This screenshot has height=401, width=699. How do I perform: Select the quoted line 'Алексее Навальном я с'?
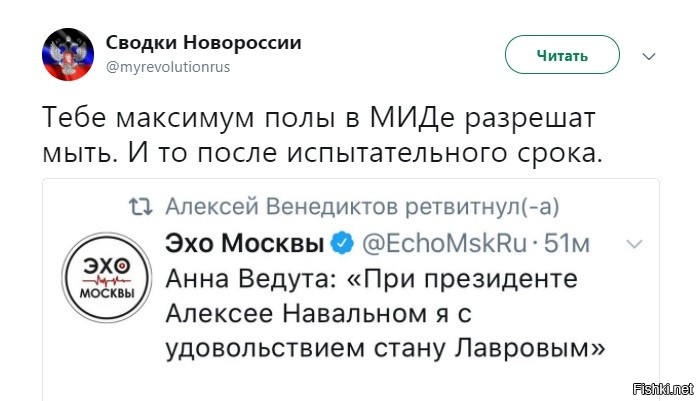[318, 314]
